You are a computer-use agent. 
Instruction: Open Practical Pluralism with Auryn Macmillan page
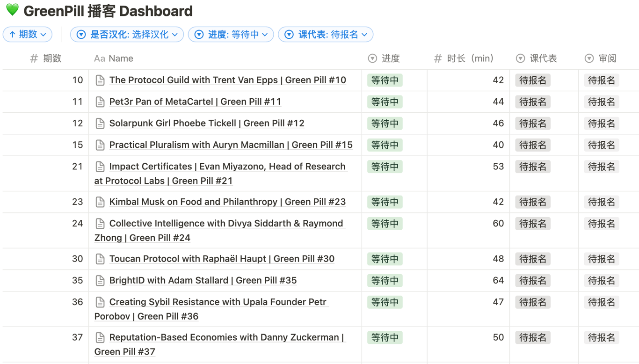pos(231,145)
